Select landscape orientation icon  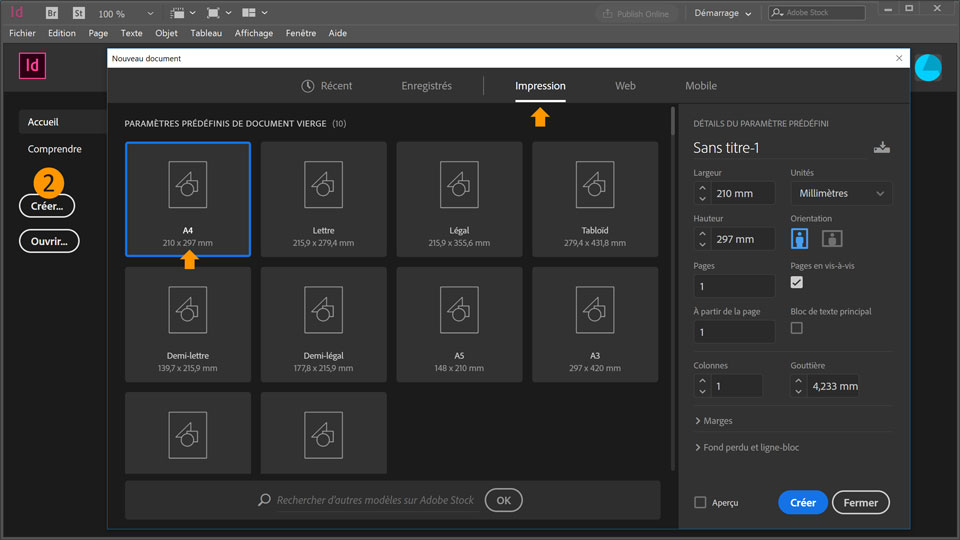pos(831,239)
